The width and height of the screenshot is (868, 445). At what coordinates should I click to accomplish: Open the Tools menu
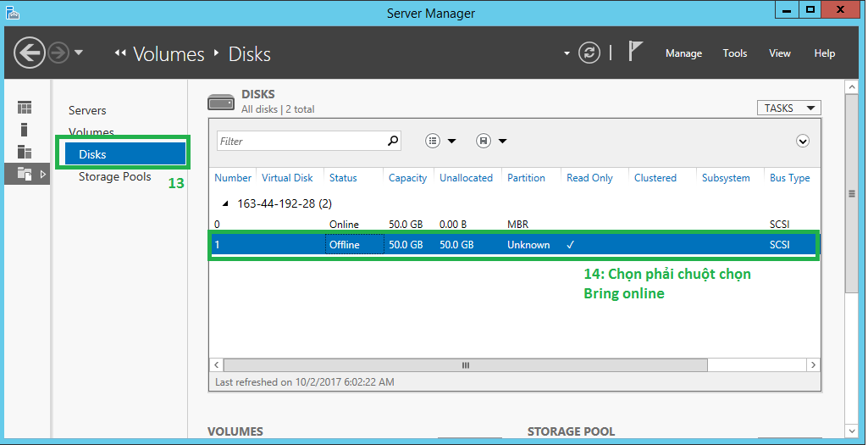tap(734, 53)
